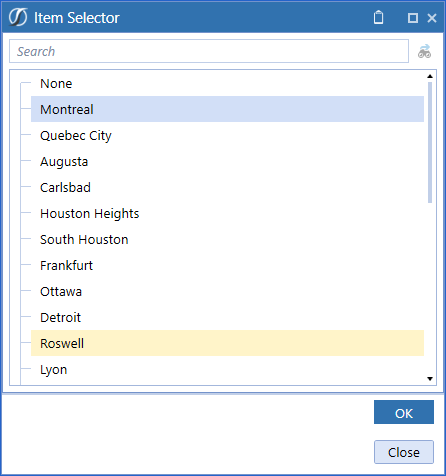Select None in the list
446x476 pixels.
coord(56,83)
